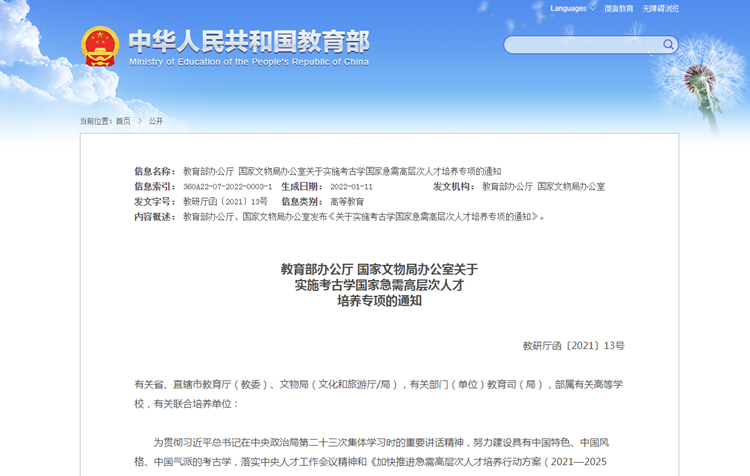The width and height of the screenshot is (750, 476).
Task: Click the bold centered notice title heading
Action: pyautogui.click(x=379, y=284)
